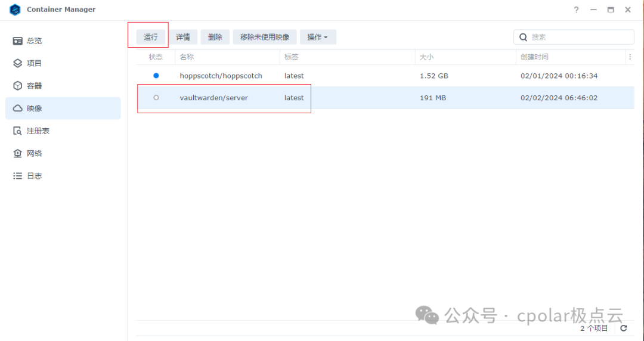The image size is (644, 341).
Task: Click the 运行 run button
Action: 151,37
